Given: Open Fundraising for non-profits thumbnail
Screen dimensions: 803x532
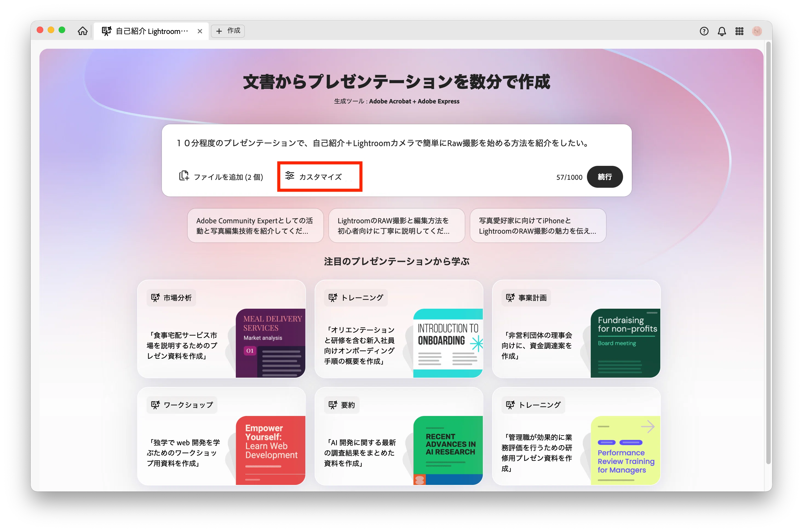Looking at the screenshot, I should (626, 343).
